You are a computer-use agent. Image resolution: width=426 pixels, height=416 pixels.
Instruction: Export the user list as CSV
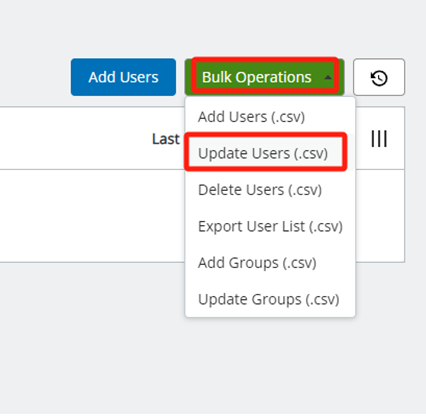pyautogui.click(x=270, y=227)
